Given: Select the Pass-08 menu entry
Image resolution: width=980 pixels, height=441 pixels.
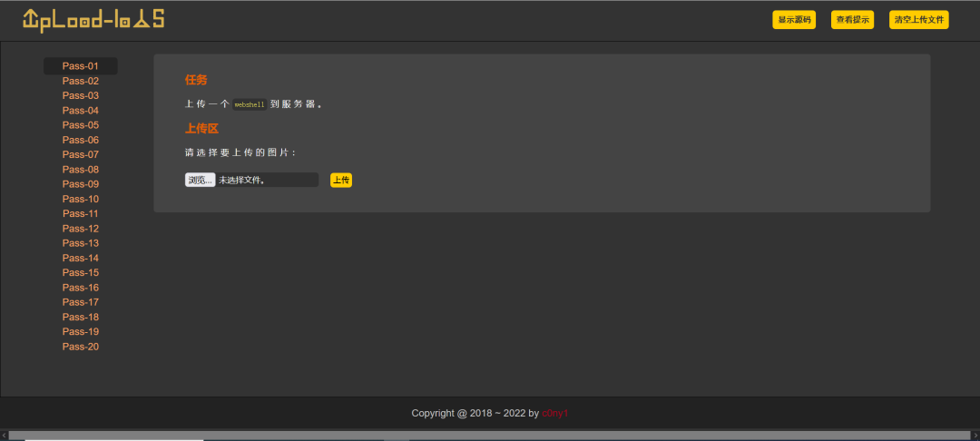Looking at the screenshot, I should pos(81,170).
